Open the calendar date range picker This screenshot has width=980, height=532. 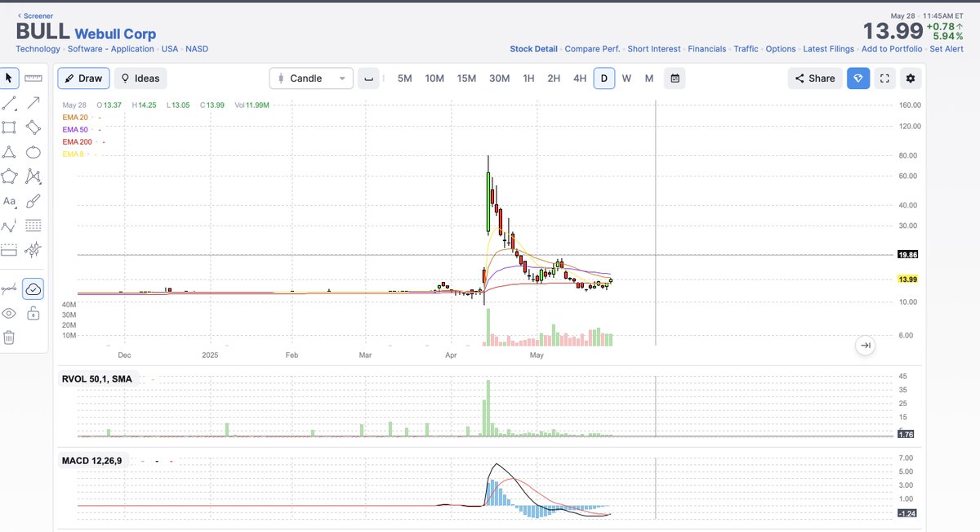point(672,78)
